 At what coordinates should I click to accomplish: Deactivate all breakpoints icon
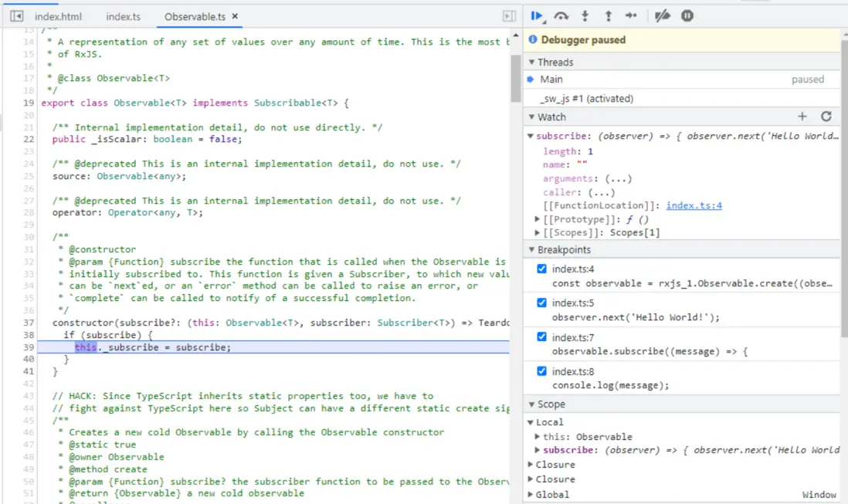coord(662,15)
